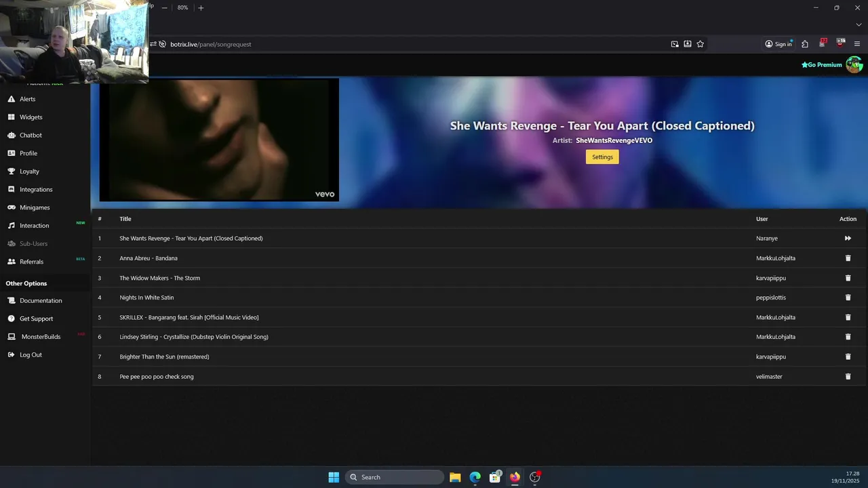Skip the current song with the fast-forward icon
Screen dimensions: 868x488
pos(848,239)
